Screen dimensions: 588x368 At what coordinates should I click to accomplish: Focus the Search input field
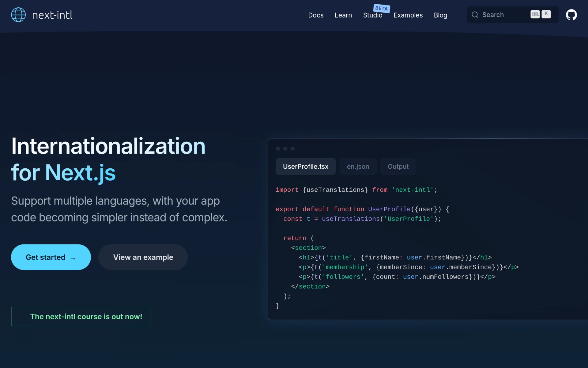[512, 15]
